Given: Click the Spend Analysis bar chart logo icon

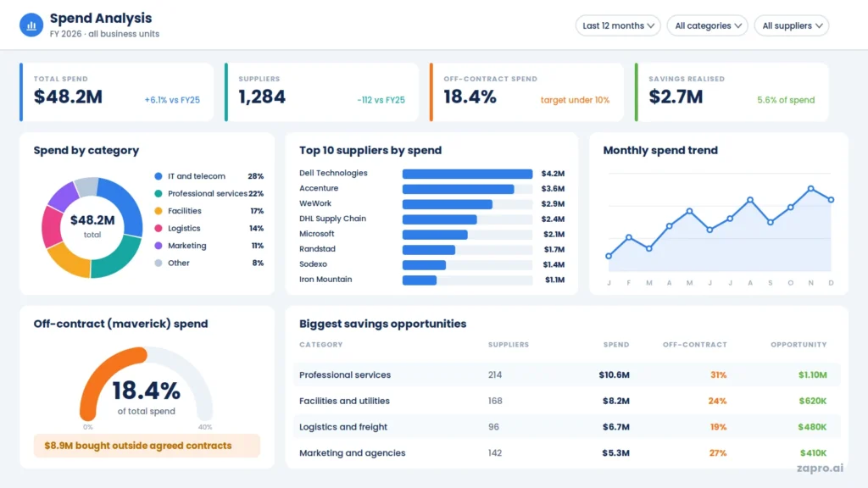Looking at the screenshot, I should click(x=31, y=25).
